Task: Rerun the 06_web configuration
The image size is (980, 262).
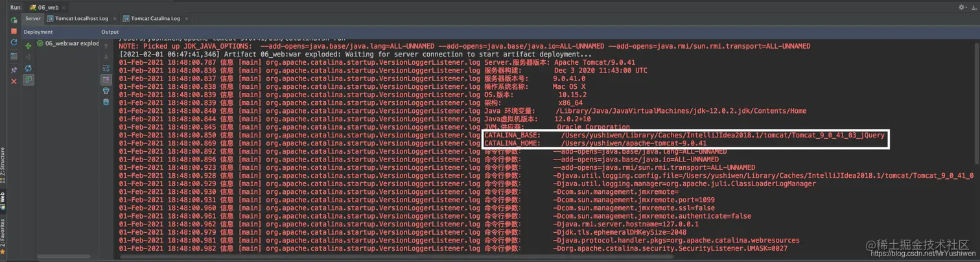Action: point(14,20)
